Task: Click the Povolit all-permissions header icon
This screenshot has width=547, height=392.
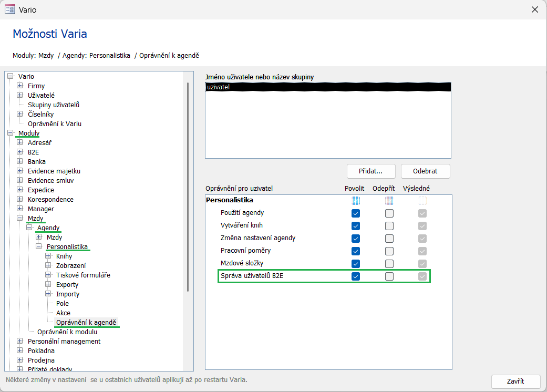Action: pyautogui.click(x=356, y=200)
